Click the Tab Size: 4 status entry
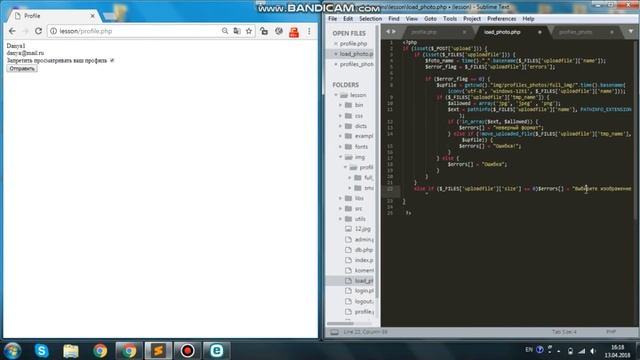Viewport: 640px width, 360px height. click(564, 332)
